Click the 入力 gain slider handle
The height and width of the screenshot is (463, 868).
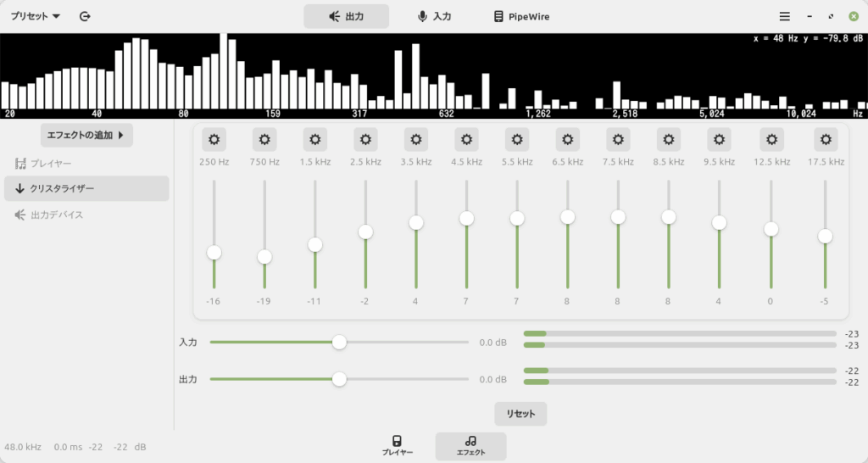pyautogui.click(x=339, y=343)
